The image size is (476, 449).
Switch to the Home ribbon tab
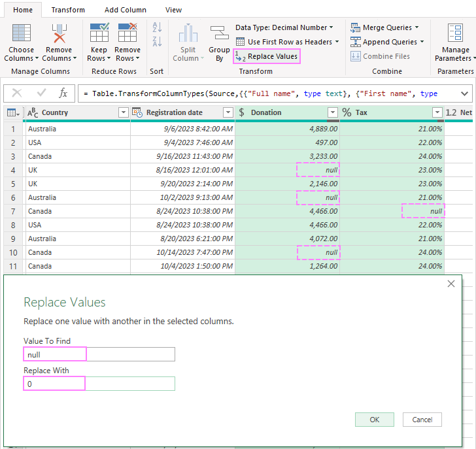pos(23,10)
